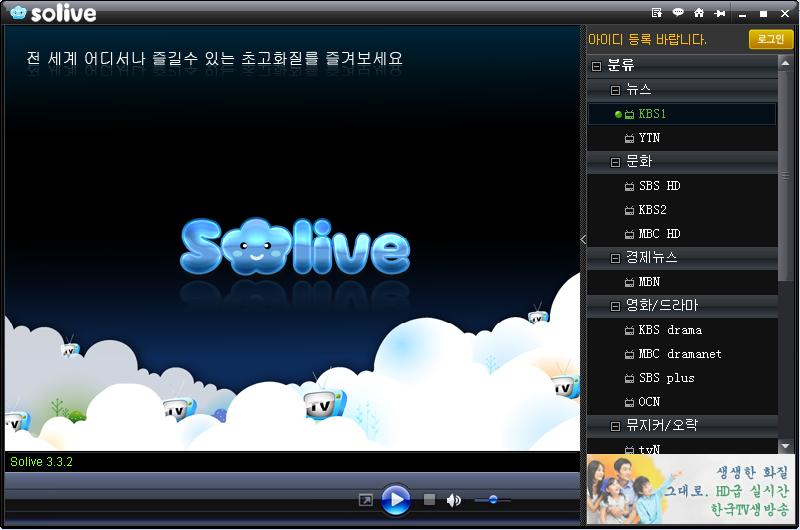This screenshot has height=530, width=800.
Task: Minimize the Solive window
Action: pyautogui.click(x=742, y=14)
